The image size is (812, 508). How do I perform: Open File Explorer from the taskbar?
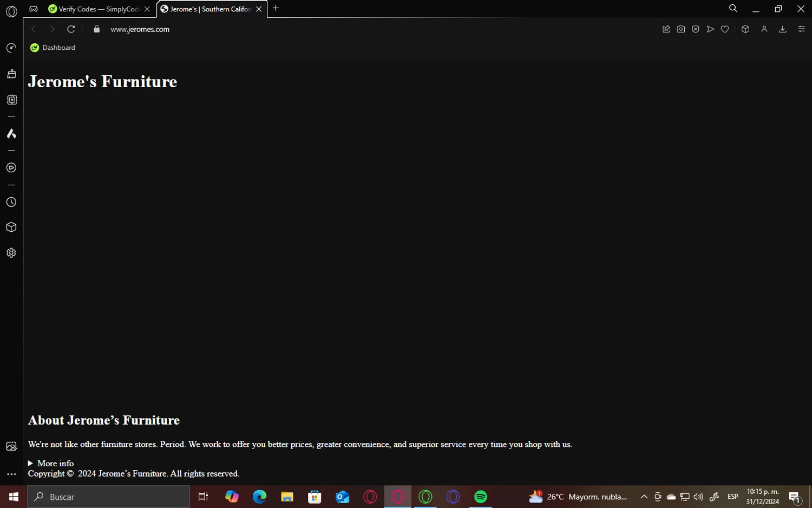[x=287, y=497]
